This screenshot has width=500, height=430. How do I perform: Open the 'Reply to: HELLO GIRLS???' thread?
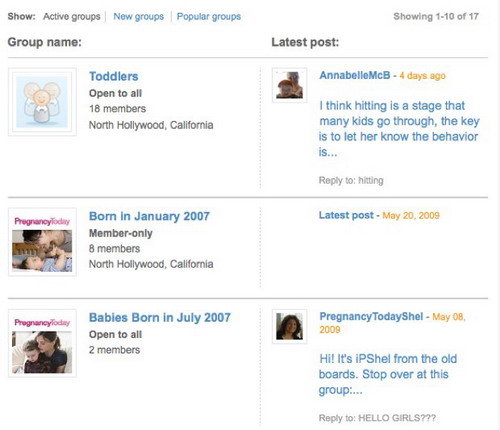click(x=377, y=418)
